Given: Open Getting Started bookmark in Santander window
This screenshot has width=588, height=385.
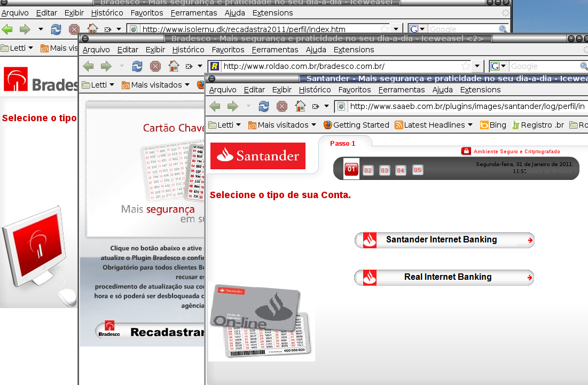Looking at the screenshot, I should pos(356,125).
